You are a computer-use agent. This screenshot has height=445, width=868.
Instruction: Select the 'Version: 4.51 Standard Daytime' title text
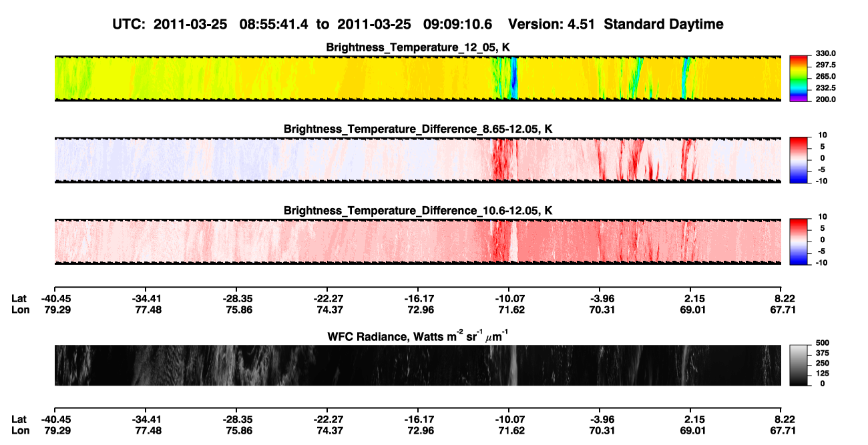(x=616, y=24)
